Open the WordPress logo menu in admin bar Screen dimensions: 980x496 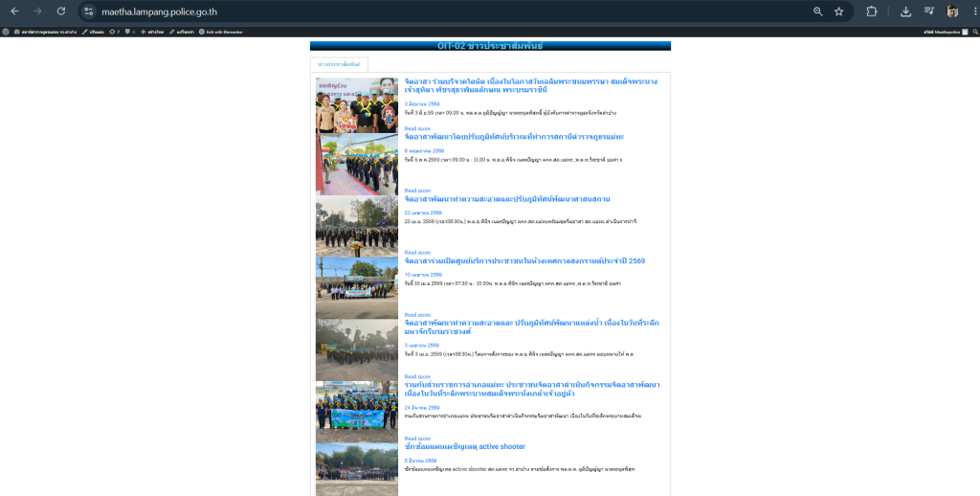click(6, 32)
